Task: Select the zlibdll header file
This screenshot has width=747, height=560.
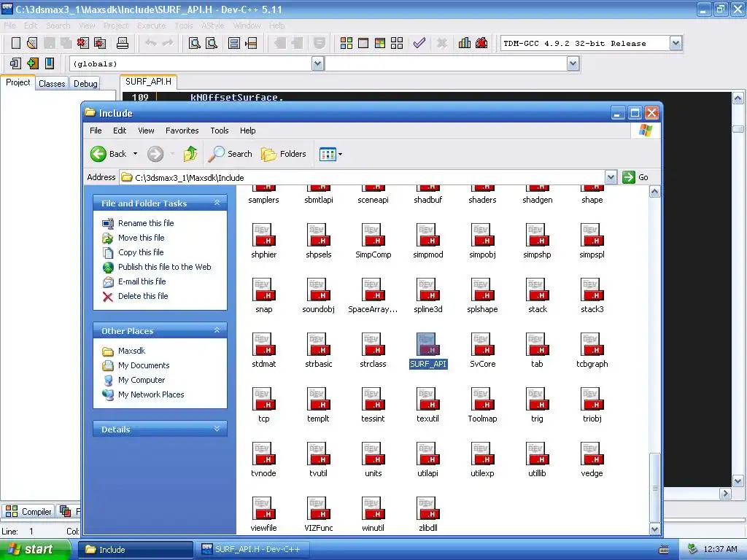Action: point(427,514)
